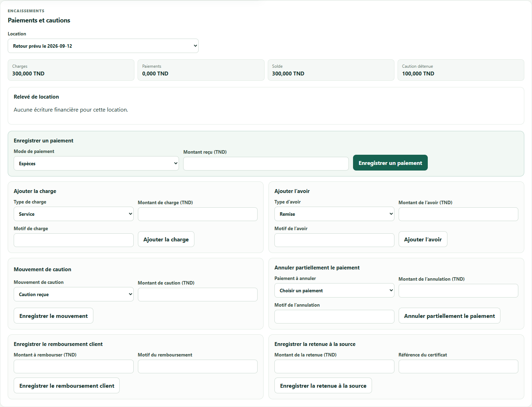Screen dimensions: 532x407
Task: Click the green Enregistrer un paiement button
Action: point(390,163)
